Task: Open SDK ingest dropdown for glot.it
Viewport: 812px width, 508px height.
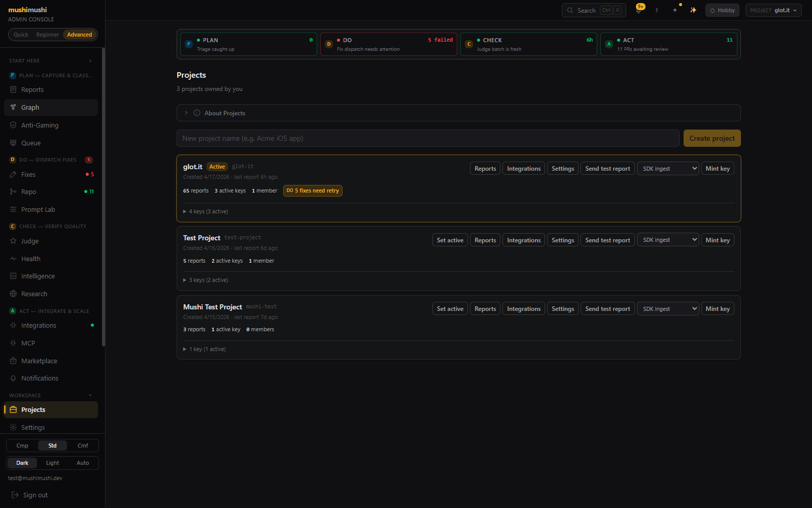Action: [x=668, y=169]
